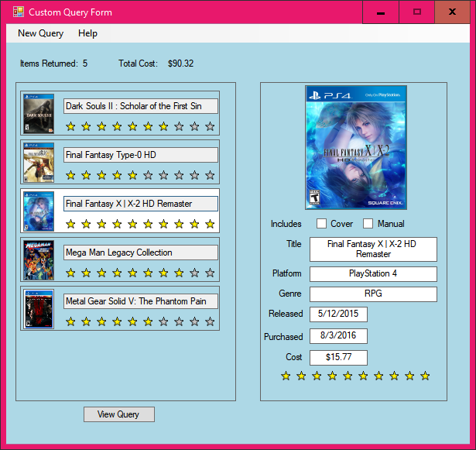Close the Custom Query Form window
The height and width of the screenshot is (450, 476).
click(452, 12)
